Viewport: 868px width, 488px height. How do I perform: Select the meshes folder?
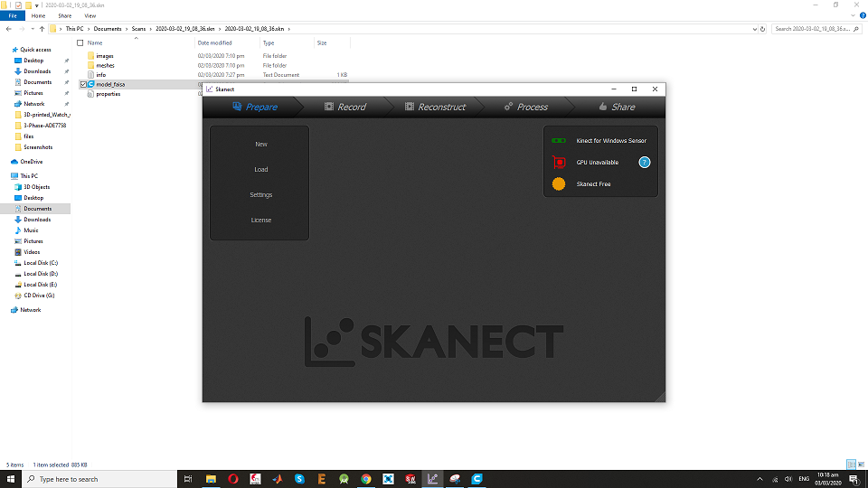(x=105, y=65)
